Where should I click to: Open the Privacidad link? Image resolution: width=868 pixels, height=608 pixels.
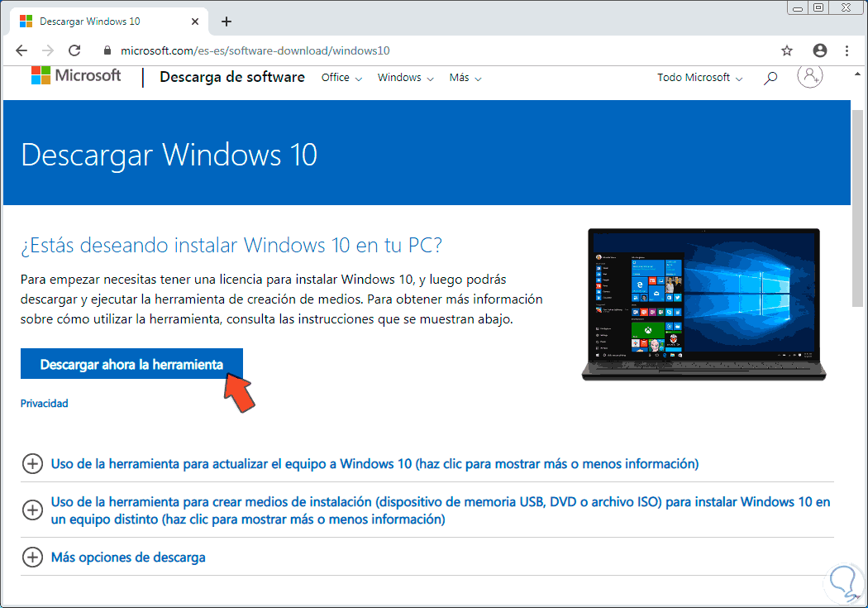(45, 403)
